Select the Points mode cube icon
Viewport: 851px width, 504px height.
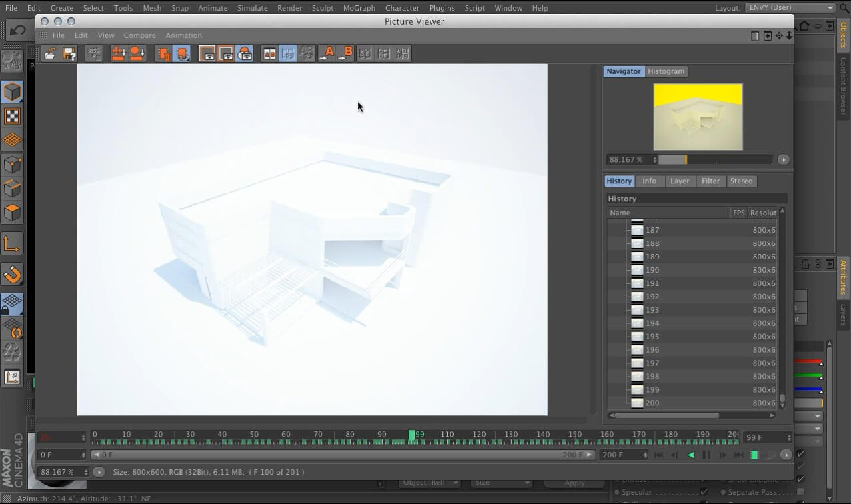click(x=12, y=165)
